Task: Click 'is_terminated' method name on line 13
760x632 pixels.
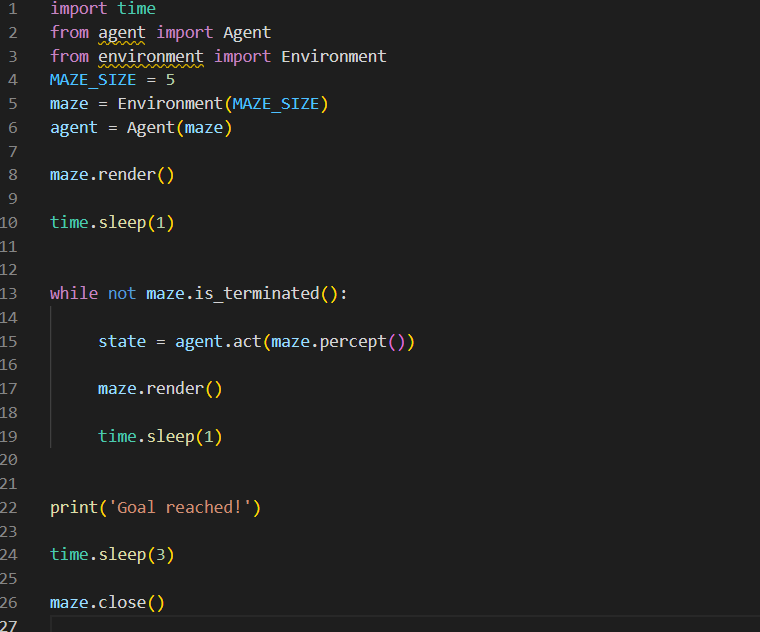Action: pos(257,294)
